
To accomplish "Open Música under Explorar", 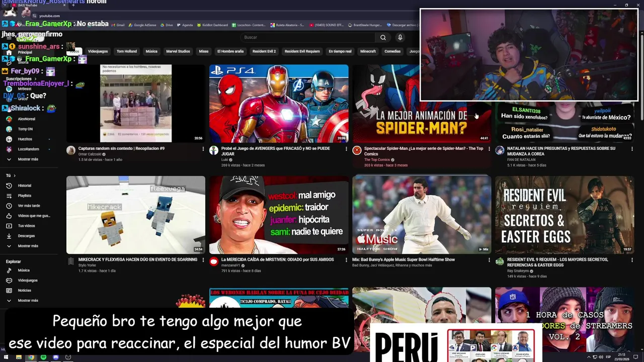I will pos(24,270).
